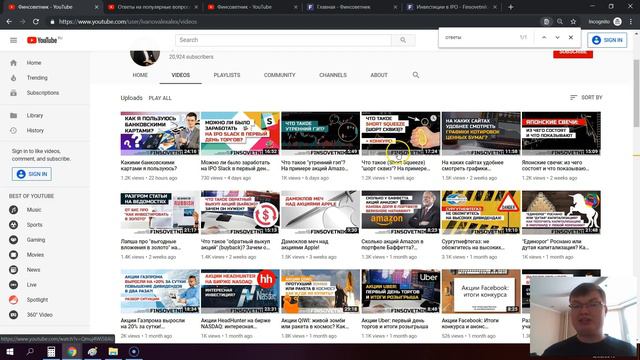Open the Uber first trading day thumbnail
The width and height of the screenshot is (640, 360).
[x=401, y=291]
